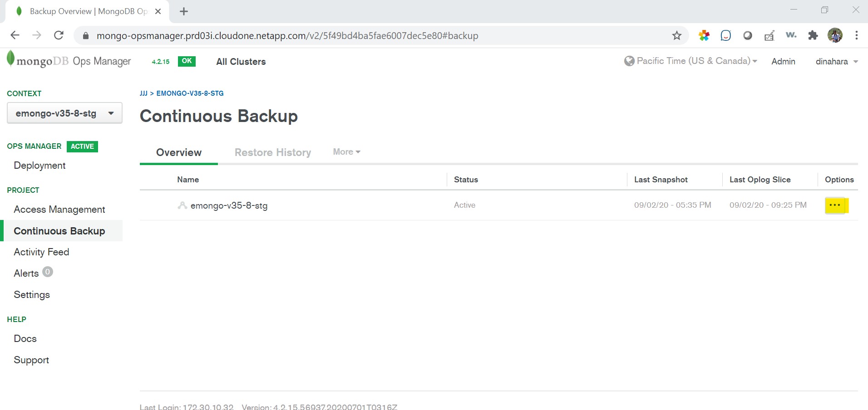This screenshot has height=410, width=868.
Task: Change Pacific Time timezone selector
Action: coord(691,61)
